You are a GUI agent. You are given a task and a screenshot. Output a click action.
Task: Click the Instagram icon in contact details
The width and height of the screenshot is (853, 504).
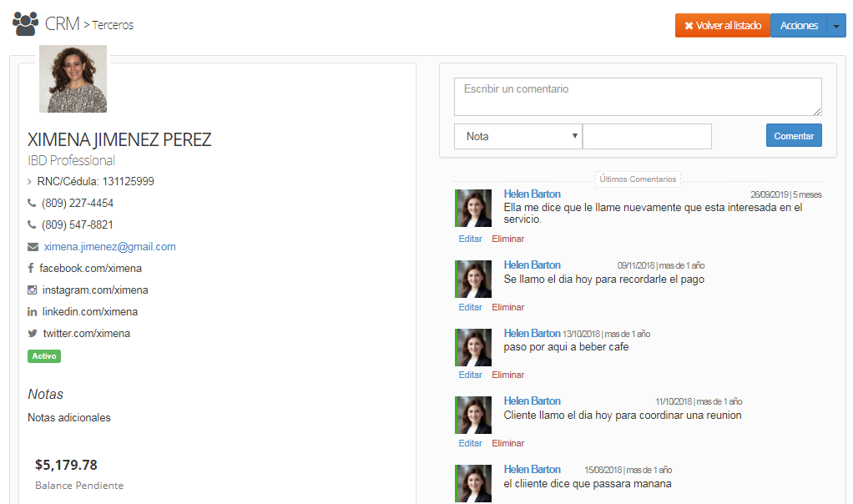(32, 290)
